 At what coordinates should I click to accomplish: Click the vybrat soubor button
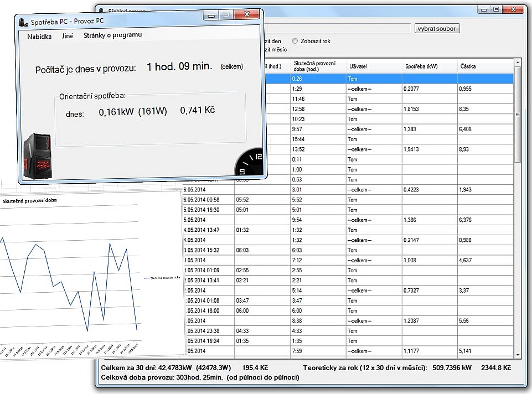437,28
